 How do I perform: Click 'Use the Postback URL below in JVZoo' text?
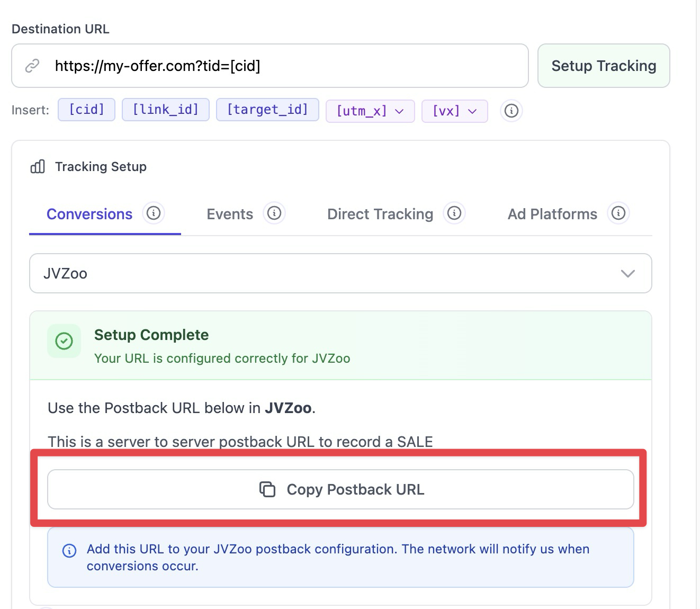182,408
